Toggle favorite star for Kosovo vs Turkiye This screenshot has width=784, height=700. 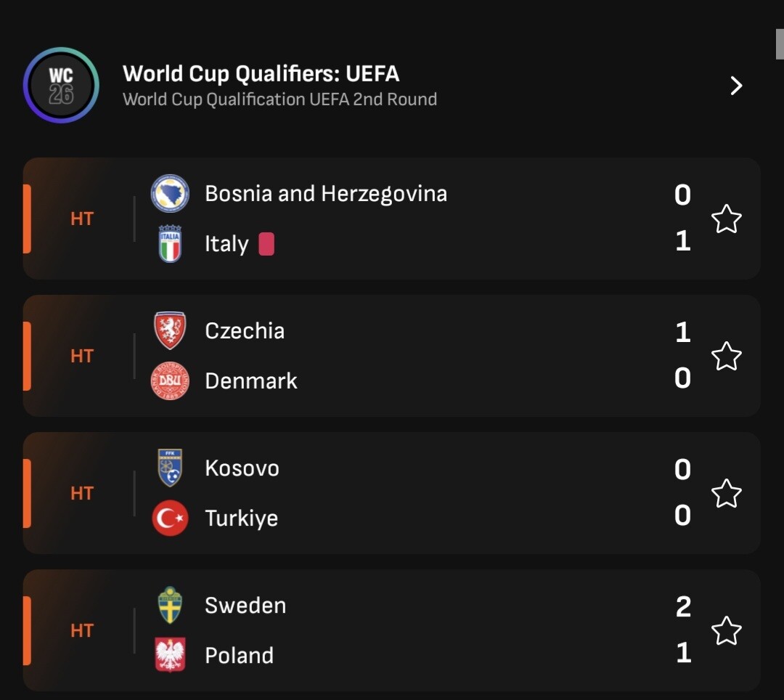[726, 493]
